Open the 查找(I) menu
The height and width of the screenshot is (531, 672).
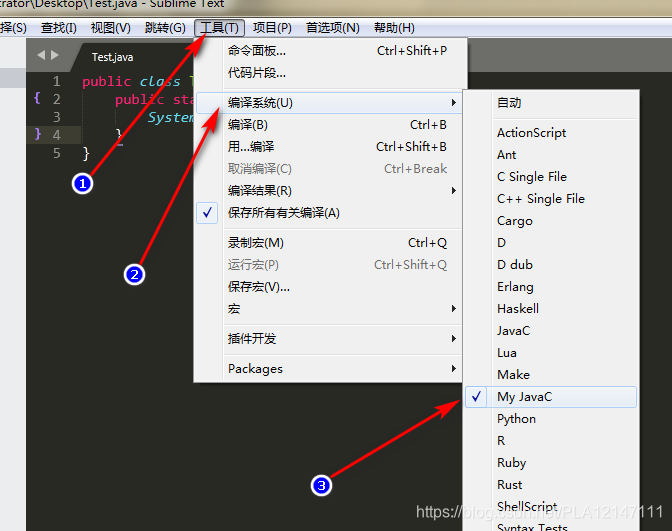point(59,28)
